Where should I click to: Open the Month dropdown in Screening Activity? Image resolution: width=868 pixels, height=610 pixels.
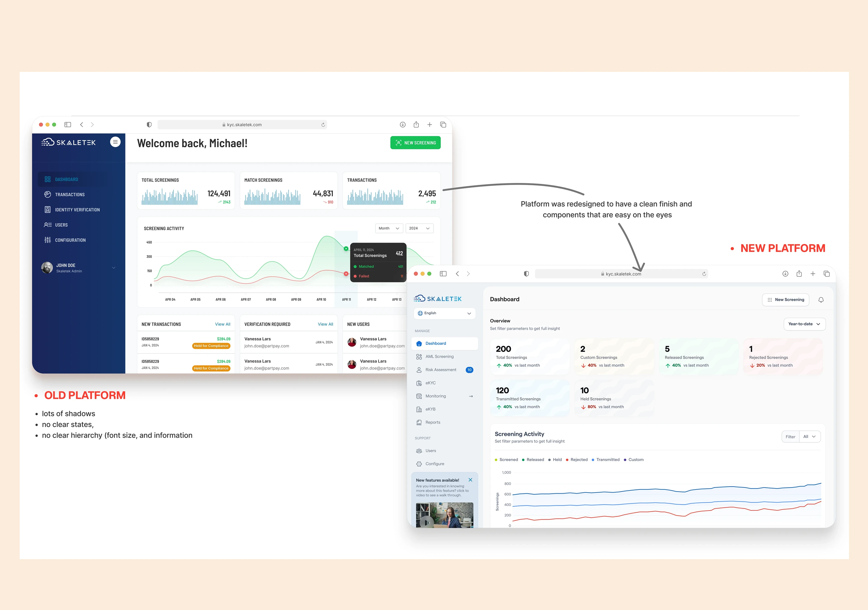(389, 228)
